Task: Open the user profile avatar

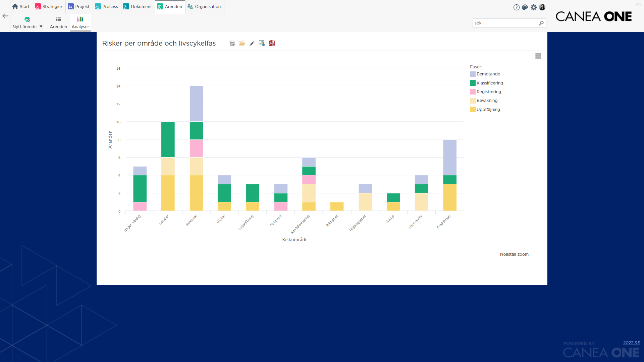Action: coord(542,7)
